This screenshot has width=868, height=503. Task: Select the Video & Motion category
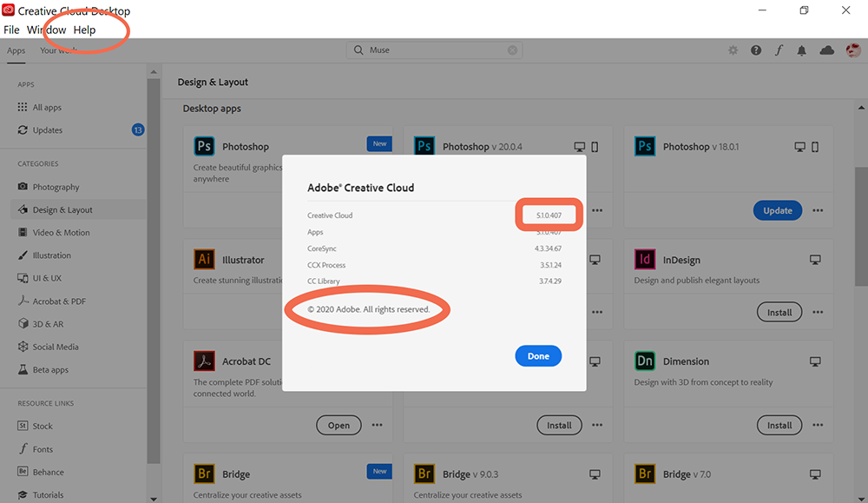pyautogui.click(x=55, y=232)
